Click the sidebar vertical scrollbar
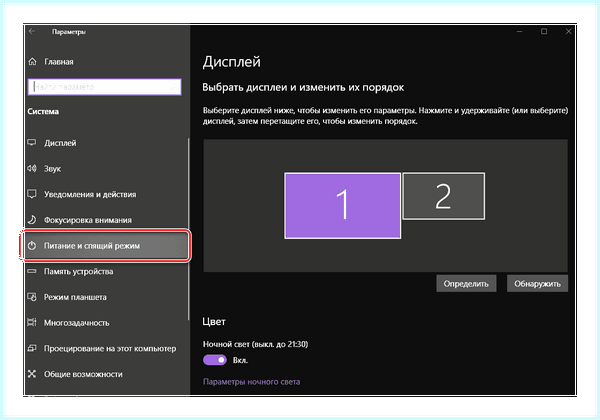 tap(188, 230)
